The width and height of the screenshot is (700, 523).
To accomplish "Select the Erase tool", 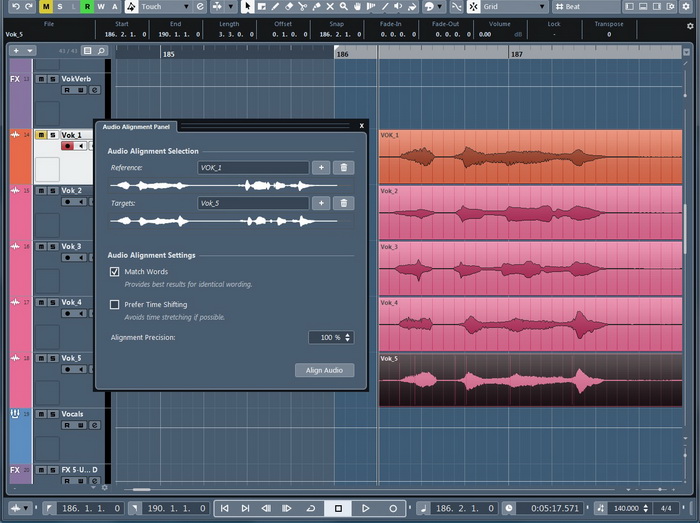I will pyautogui.click(x=289, y=7).
